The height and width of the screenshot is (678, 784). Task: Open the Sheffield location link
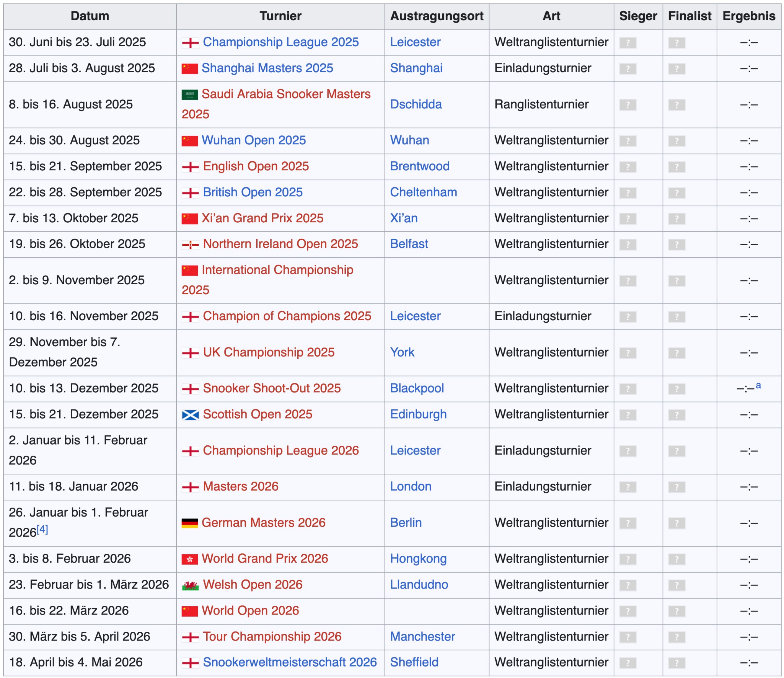[414, 663]
